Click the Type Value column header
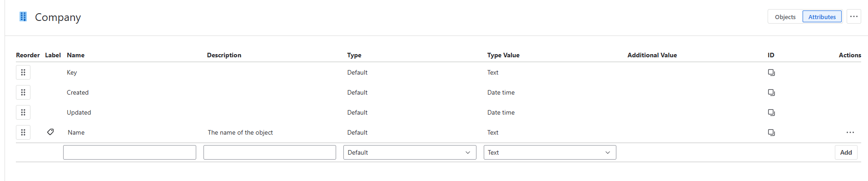 tap(503, 55)
